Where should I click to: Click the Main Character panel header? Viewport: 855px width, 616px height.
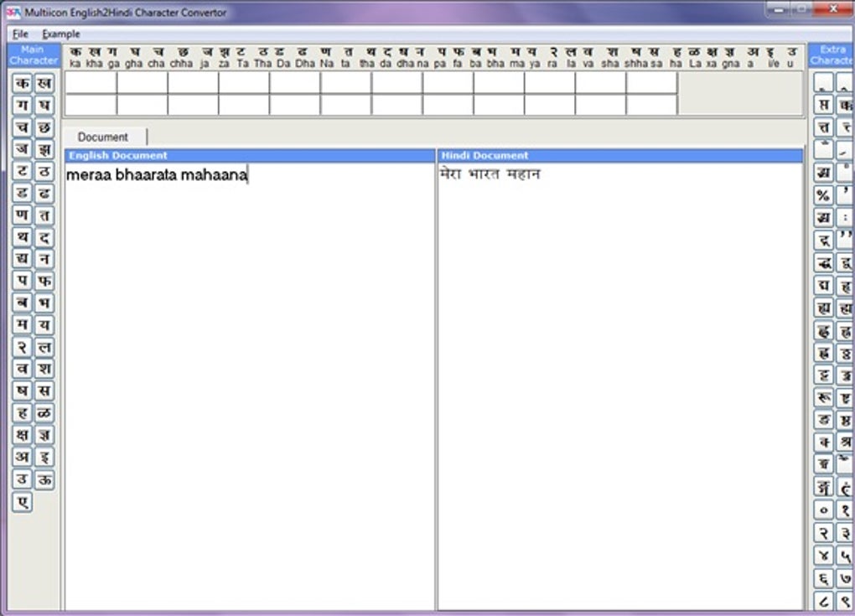point(34,55)
